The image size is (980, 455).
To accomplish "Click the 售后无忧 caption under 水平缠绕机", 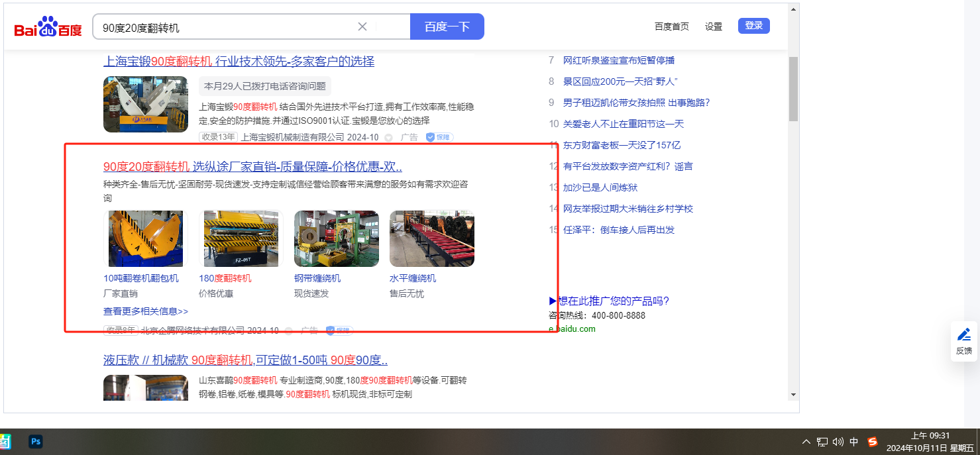I will pyautogui.click(x=407, y=293).
